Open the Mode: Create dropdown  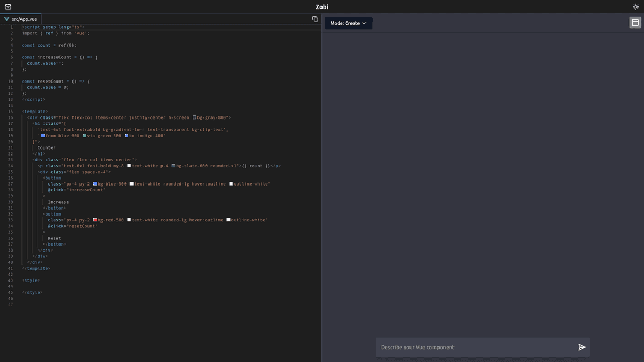[348, 23]
